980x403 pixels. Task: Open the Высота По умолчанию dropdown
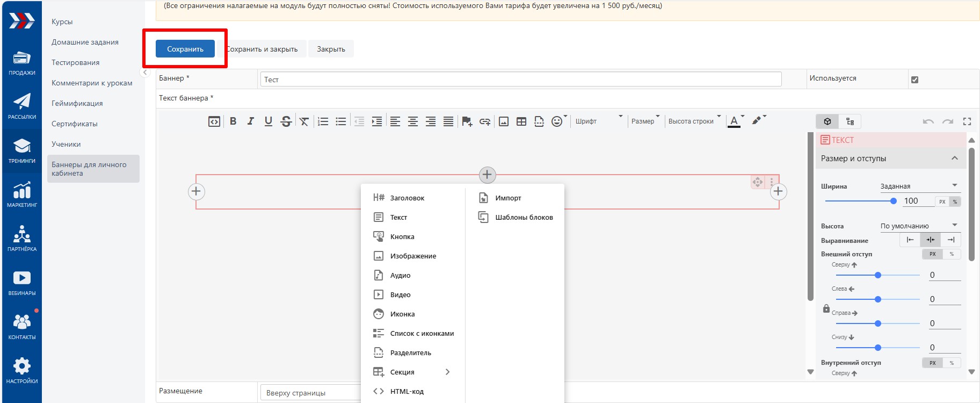click(919, 226)
